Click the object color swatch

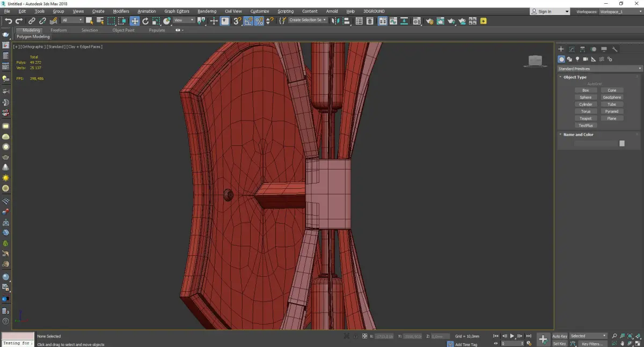tap(621, 143)
